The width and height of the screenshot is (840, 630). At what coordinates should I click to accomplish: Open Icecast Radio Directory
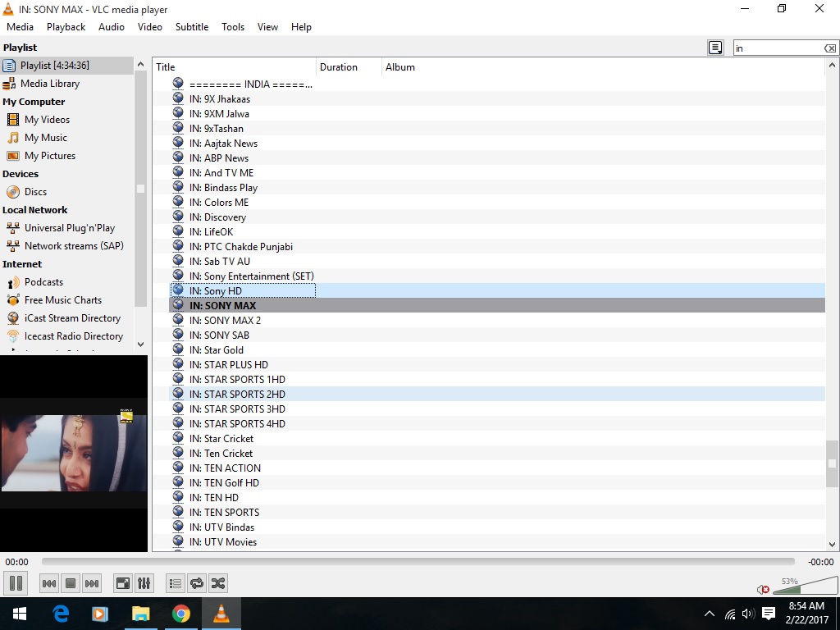tap(67, 336)
